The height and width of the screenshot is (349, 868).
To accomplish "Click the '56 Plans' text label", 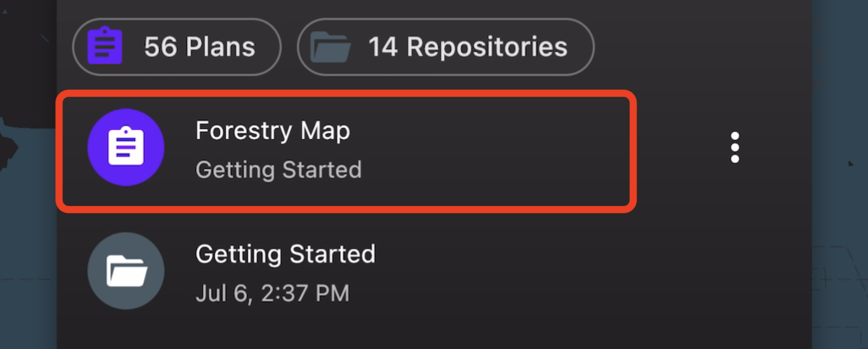I will point(200,47).
